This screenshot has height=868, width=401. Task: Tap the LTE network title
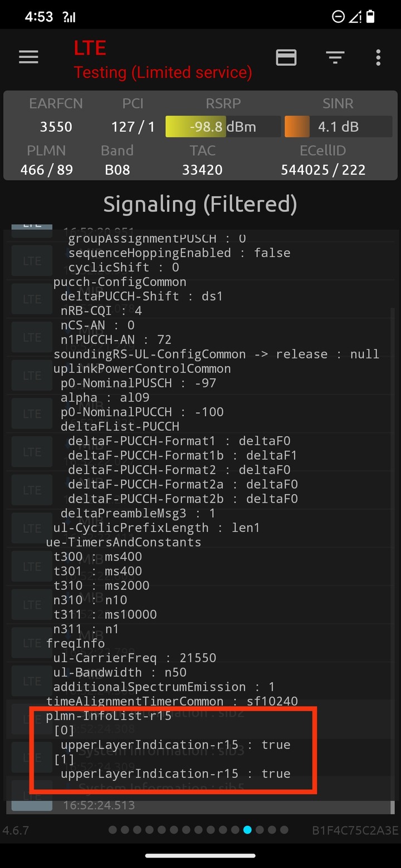[90, 48]
